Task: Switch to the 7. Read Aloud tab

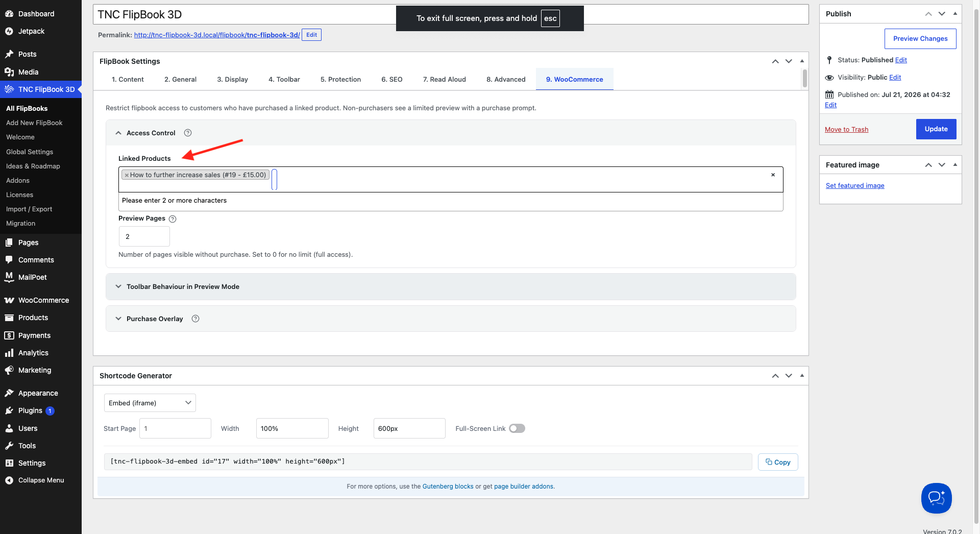Action: pos(445,79)
